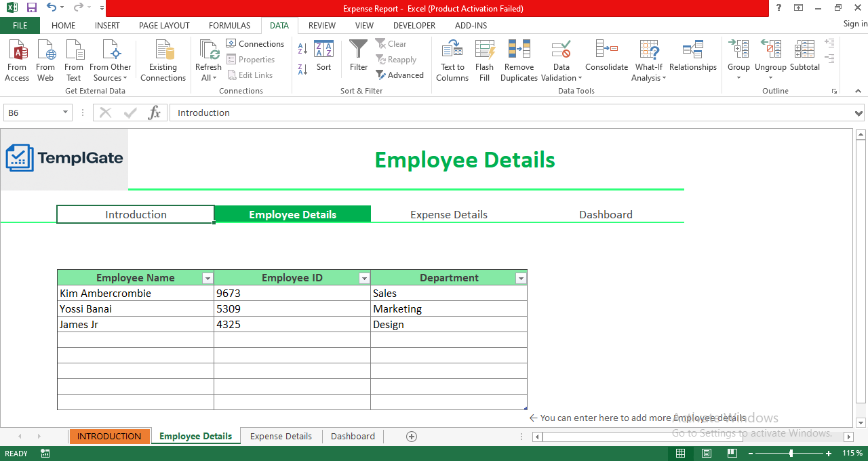Click Introduction navigation link in sheet
The height and width of the screenshot is (461, 868).
(136, 214)
